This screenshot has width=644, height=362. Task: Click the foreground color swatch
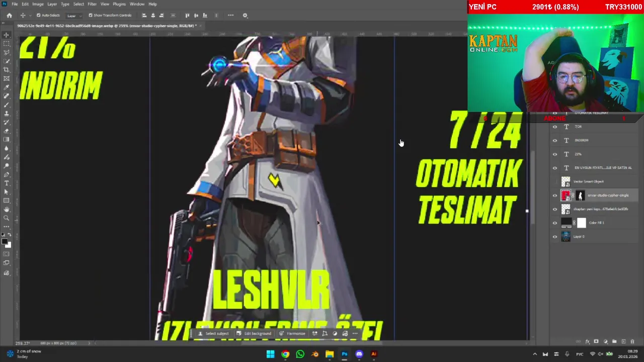click(x=5, y=242)
